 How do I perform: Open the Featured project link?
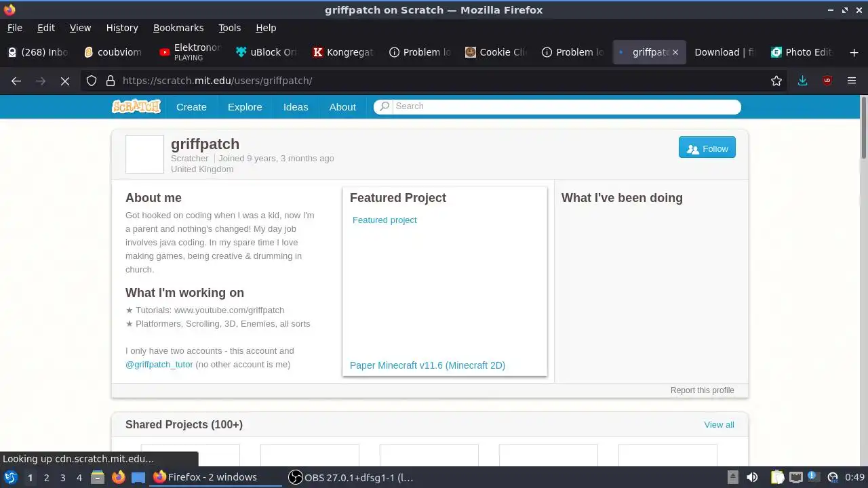[x=384, y=220]
